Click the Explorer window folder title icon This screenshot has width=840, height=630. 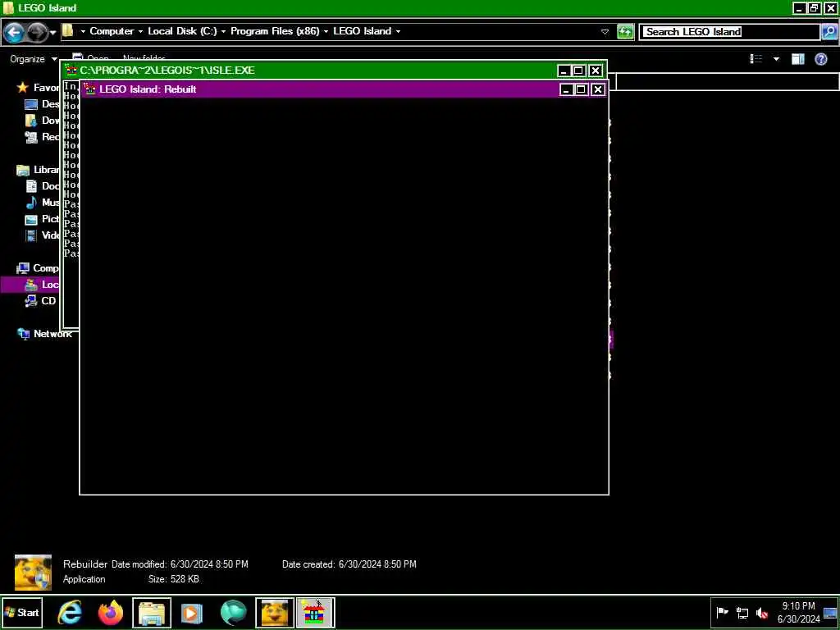8,8
